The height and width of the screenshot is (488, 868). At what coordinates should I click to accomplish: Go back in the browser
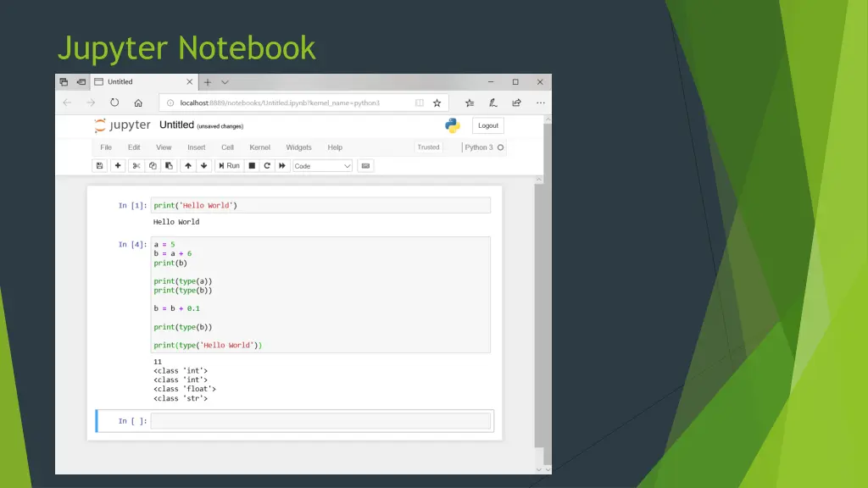(67, 103)
